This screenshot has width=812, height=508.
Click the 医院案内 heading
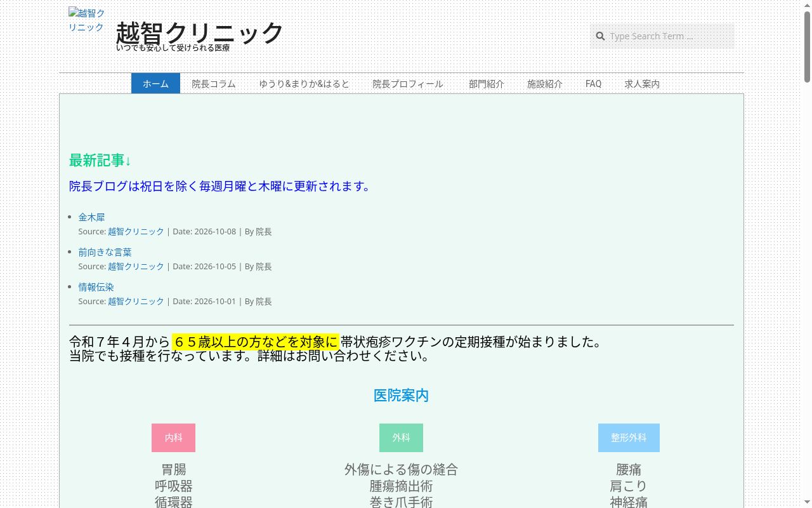click(401, 396)
